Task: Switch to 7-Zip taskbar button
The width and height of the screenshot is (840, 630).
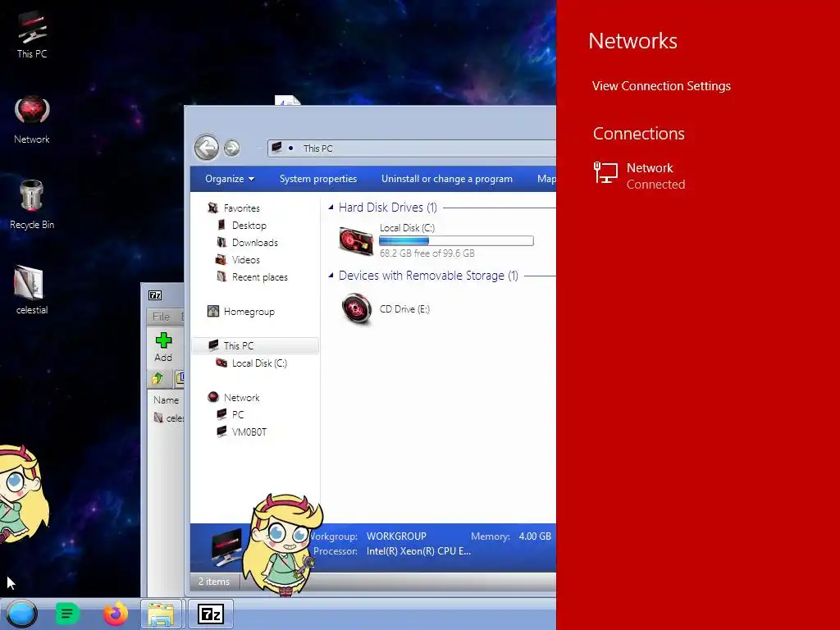Action: (211, 614)
